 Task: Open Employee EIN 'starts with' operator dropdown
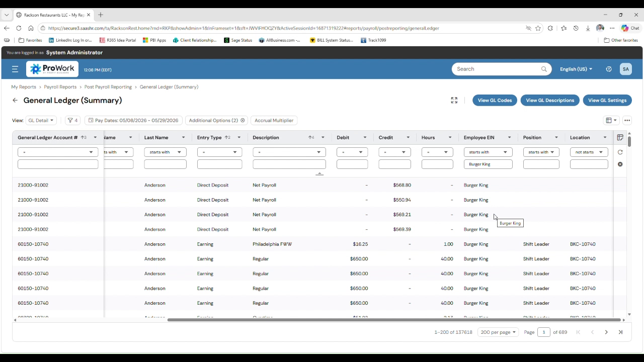click(488, 152)
